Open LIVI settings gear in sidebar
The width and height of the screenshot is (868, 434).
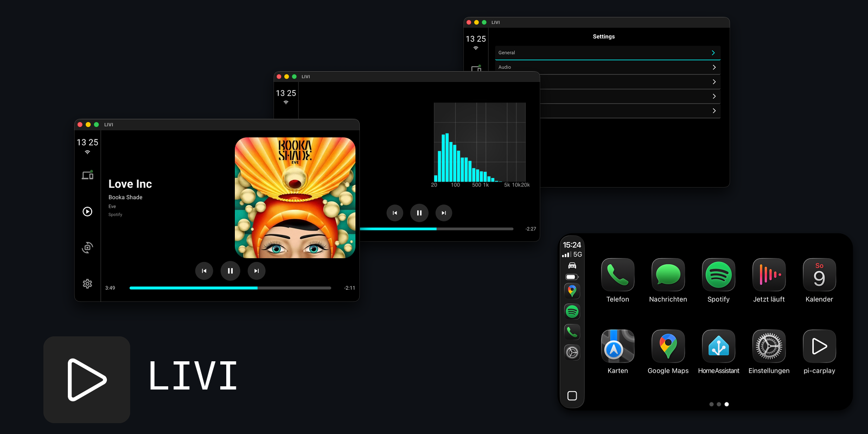(x=87, y=284)
